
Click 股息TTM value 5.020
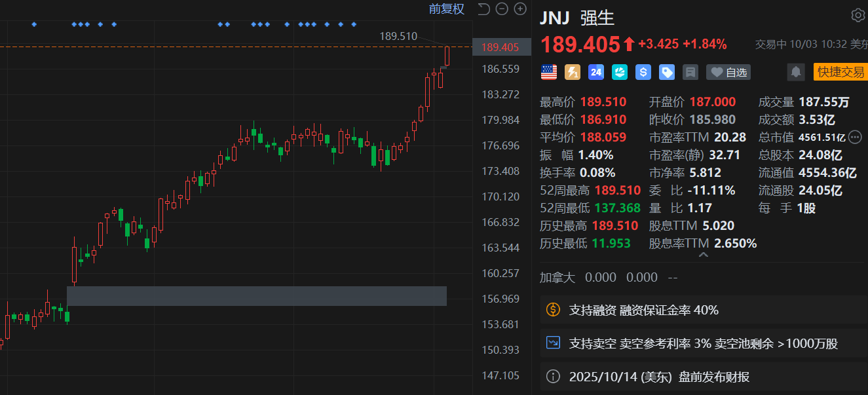[x=717, y=226]
